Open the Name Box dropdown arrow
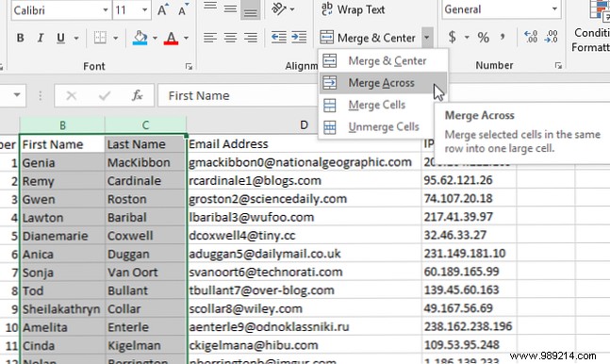Viewport: 610px width, 364px height. coord(17,95)
